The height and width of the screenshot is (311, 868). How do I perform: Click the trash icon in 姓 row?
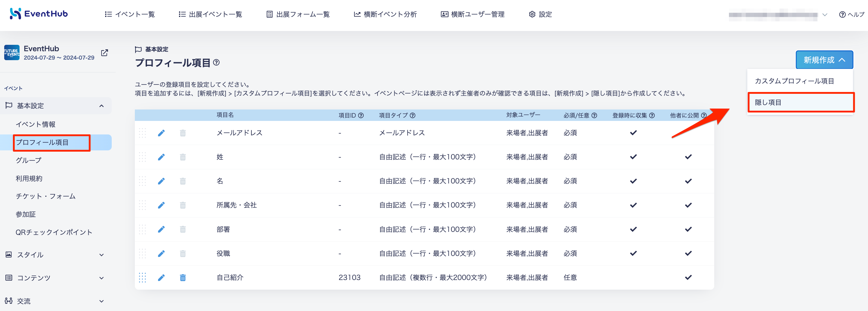pyautogui.click(x=183, y=157)
